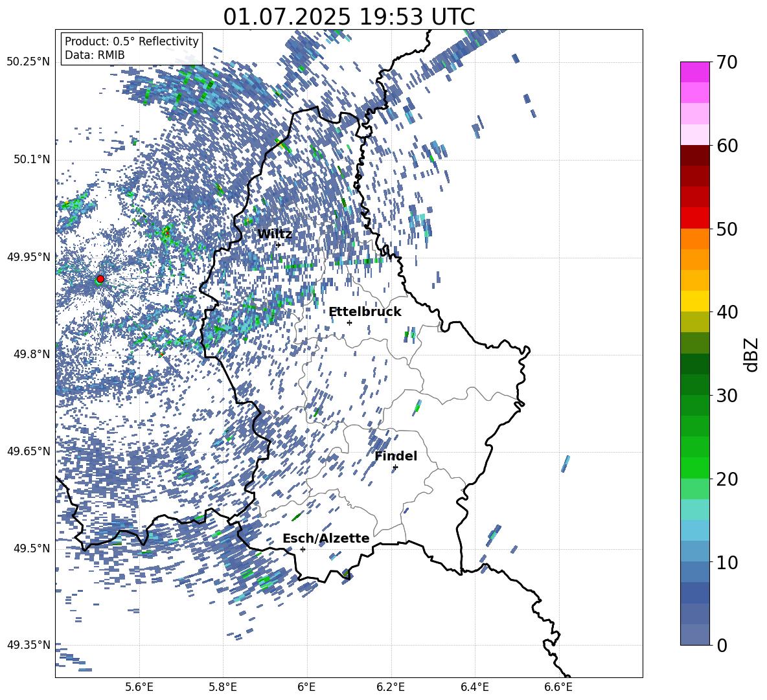Click the yellow colorbar segment near 40
Viewport: 767px width, 700px height.
694,301
